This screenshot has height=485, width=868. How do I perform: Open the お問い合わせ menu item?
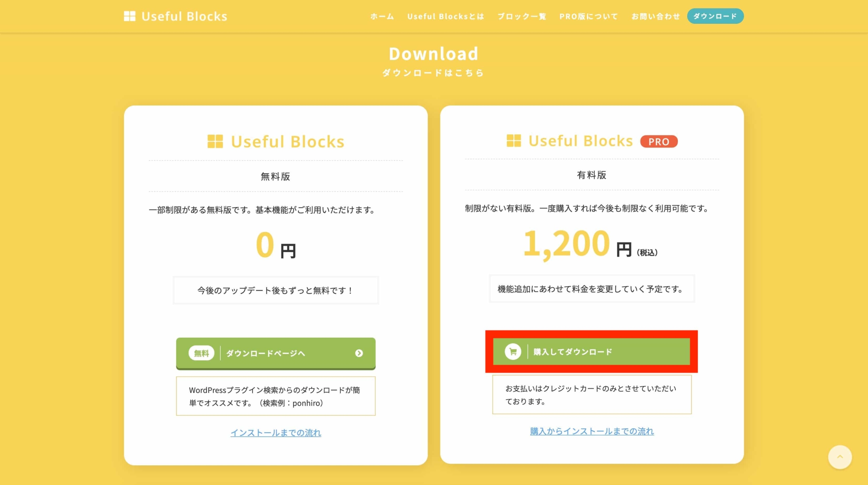pyautogui.click(x=656, y=16)
